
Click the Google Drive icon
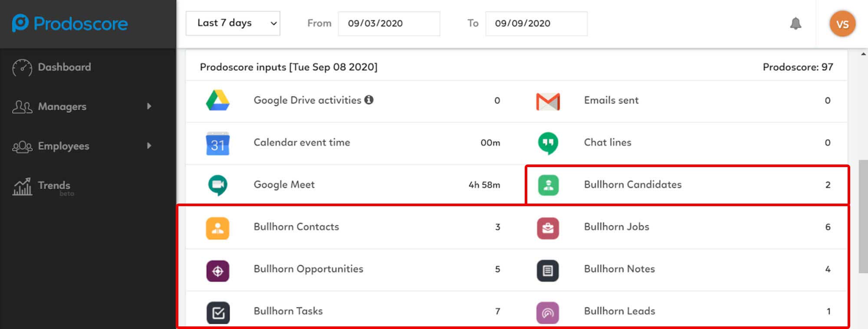tap(217, 100)
